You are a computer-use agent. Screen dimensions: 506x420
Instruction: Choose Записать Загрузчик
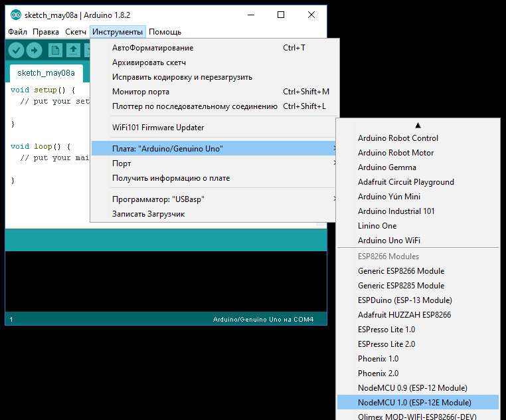(213, 214)
